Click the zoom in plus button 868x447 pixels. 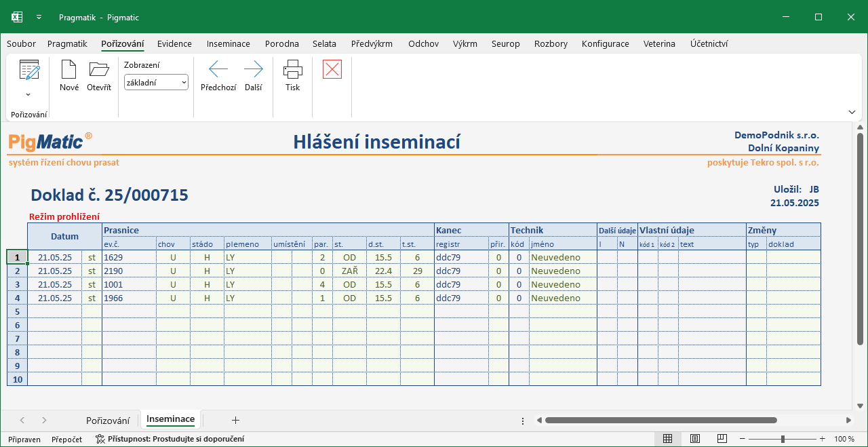pos(823,439)
